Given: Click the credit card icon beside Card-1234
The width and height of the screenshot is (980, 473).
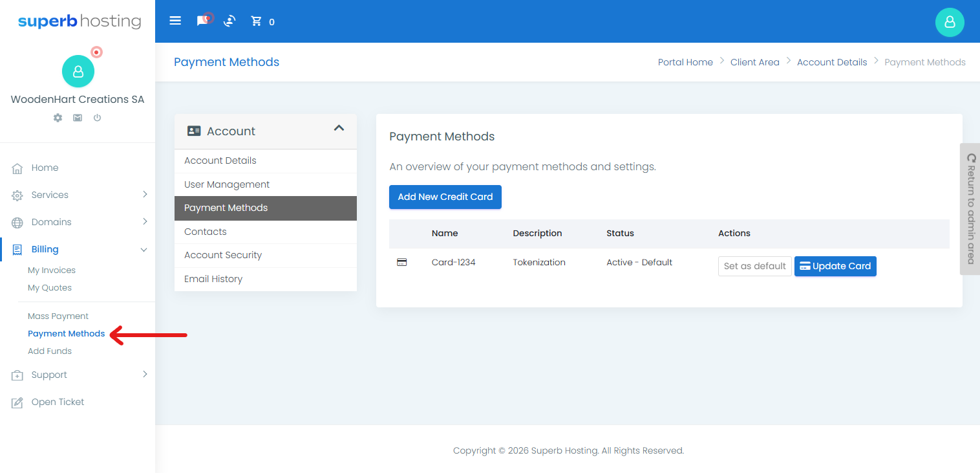Looking at the screenshot, I should click(401, 262).
